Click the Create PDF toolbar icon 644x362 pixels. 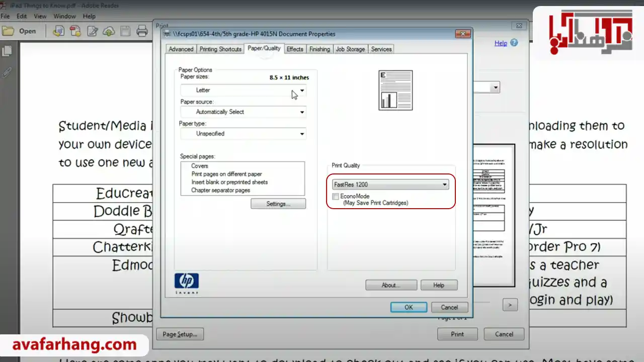click(x=75, y=31)
